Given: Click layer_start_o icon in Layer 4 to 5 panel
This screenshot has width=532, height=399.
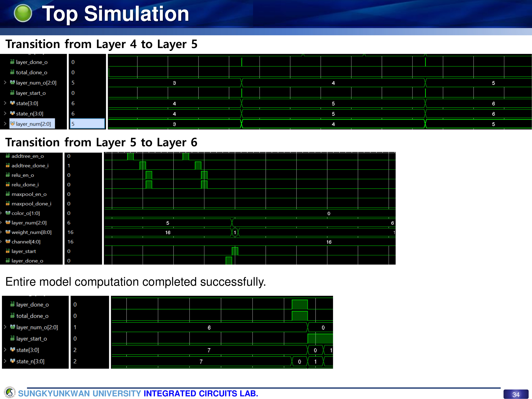Looking at the screenshot, I should click(x=12, y=93).
